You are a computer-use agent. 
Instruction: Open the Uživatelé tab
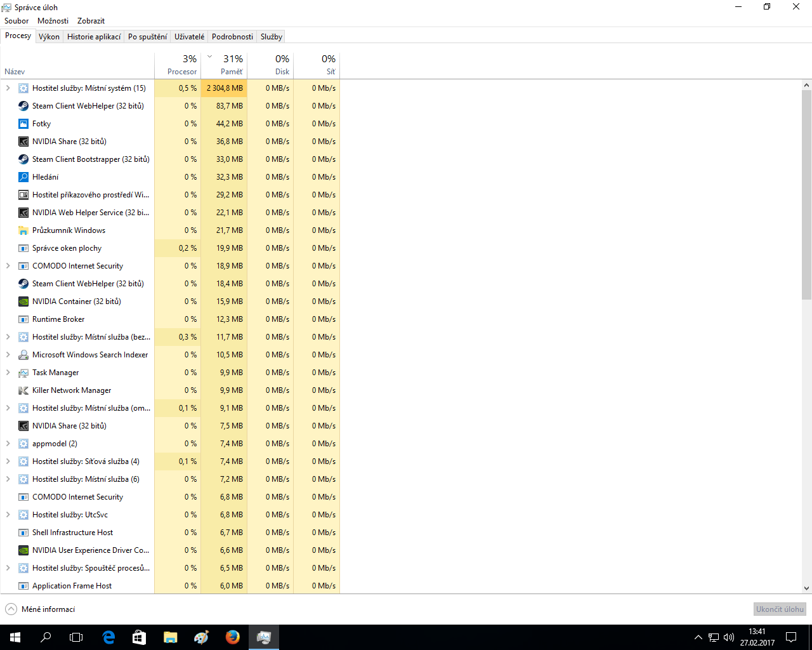(x=190, y=37)
